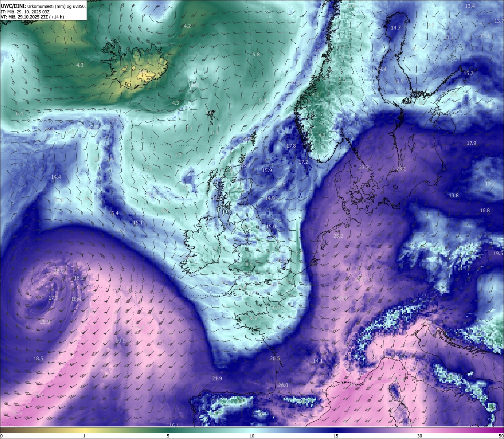Click the 13.4 value on the map
Screen dimensions: 504x439
coord(470,6)
